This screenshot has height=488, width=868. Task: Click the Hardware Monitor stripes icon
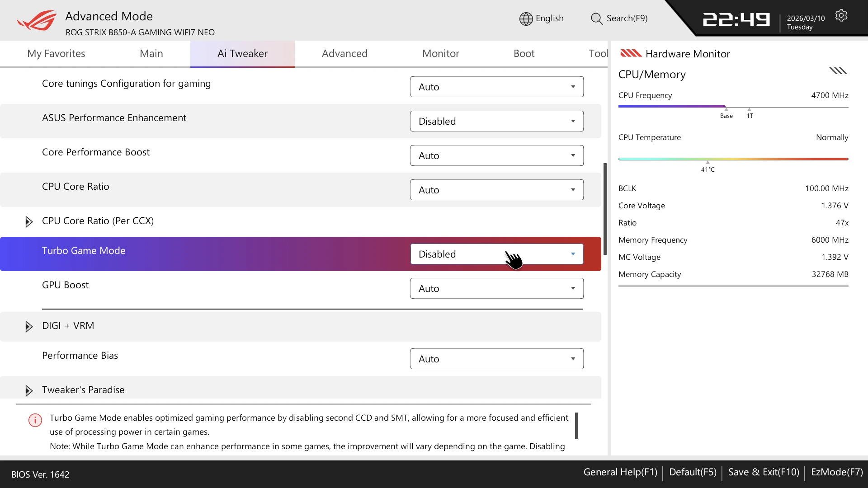pos(631,53)
